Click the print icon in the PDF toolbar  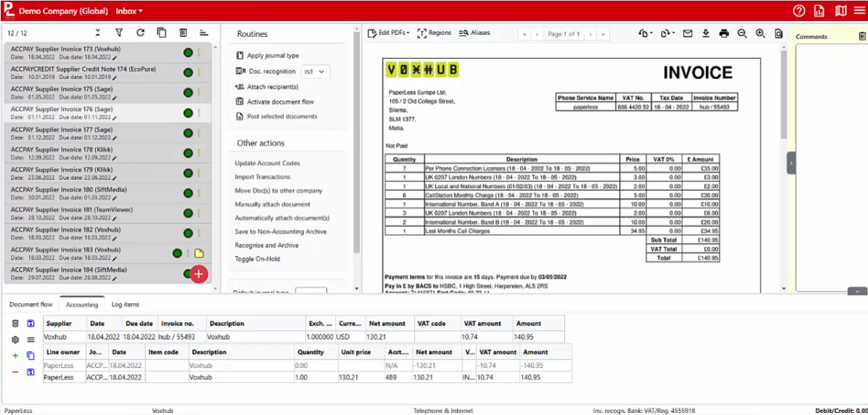724,33
